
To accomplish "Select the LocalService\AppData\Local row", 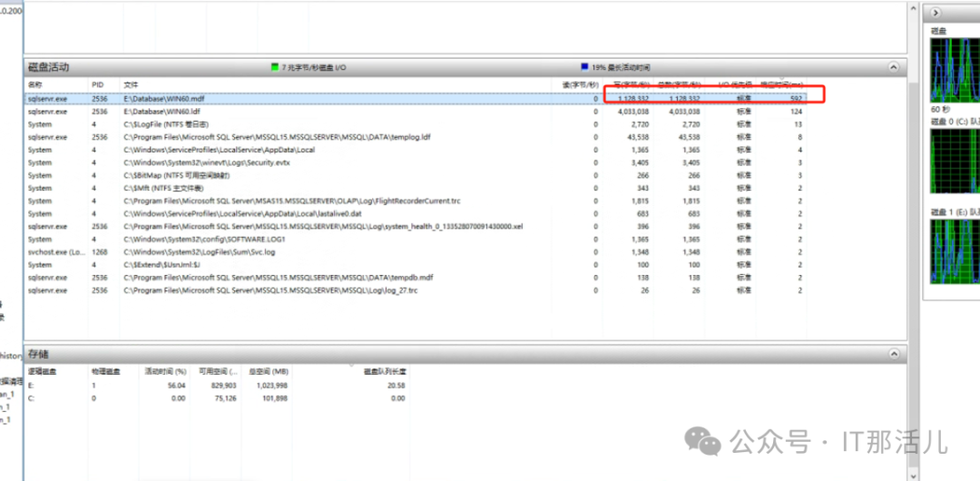I will 416,150.
